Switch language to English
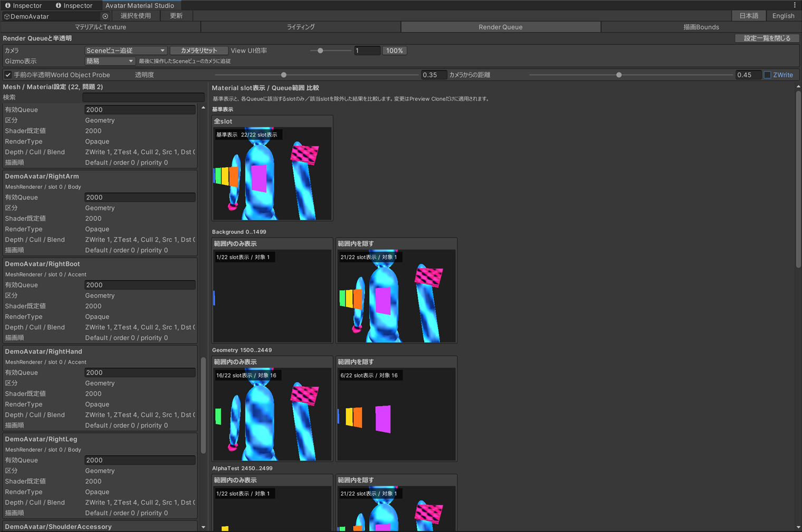 pyautogui.click(x=784, y=16)
